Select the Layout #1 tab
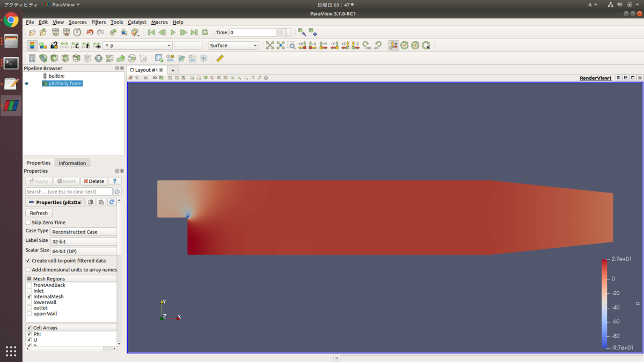This screenshot has width=644, height=362. tap(146, 70)
